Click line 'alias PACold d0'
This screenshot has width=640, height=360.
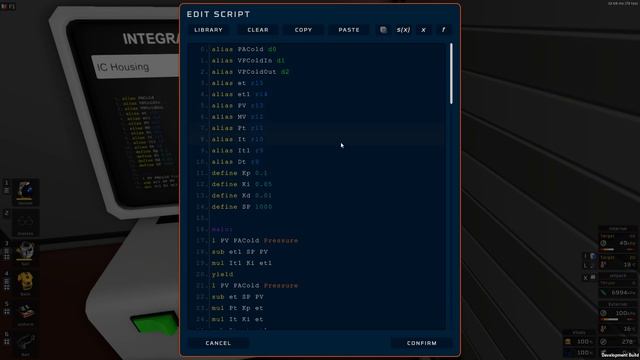pyautogui.click(x=244, y=49)
